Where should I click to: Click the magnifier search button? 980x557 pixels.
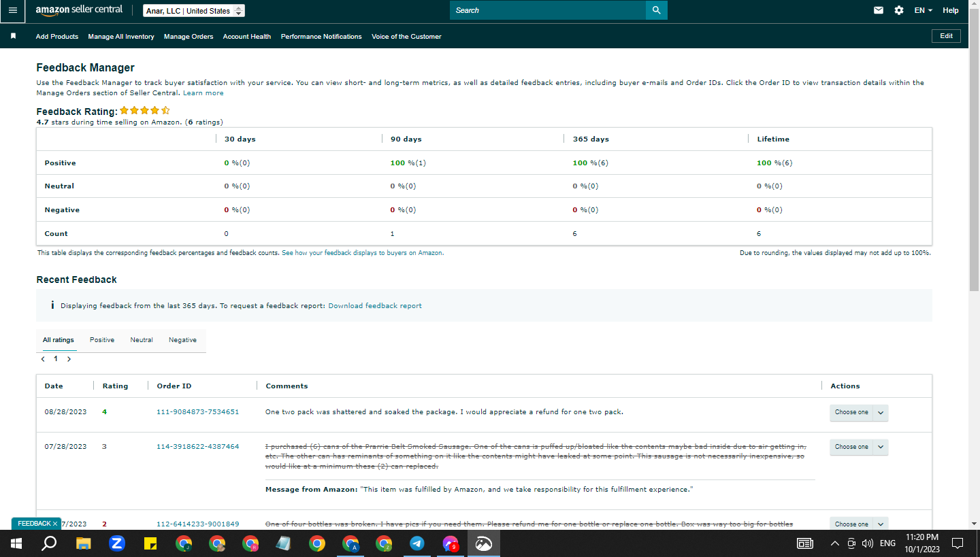click(656, 10)
